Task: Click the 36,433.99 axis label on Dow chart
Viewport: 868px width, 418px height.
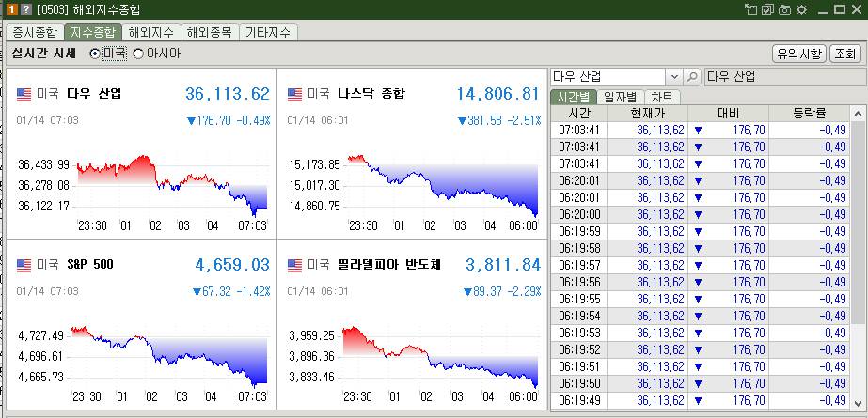Action: (43, 164)
